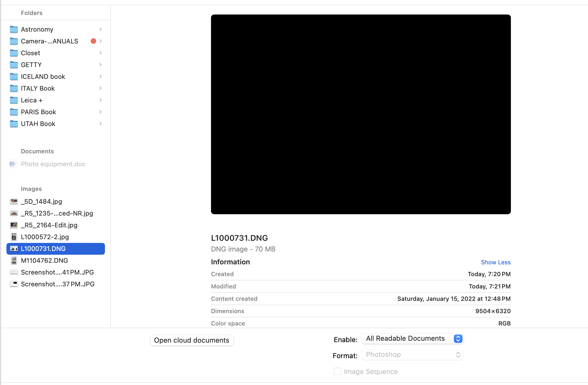The height and width of the screenshot is (385, 588).
Task: Click the Leica + folder icon
Action: (14, 100)
